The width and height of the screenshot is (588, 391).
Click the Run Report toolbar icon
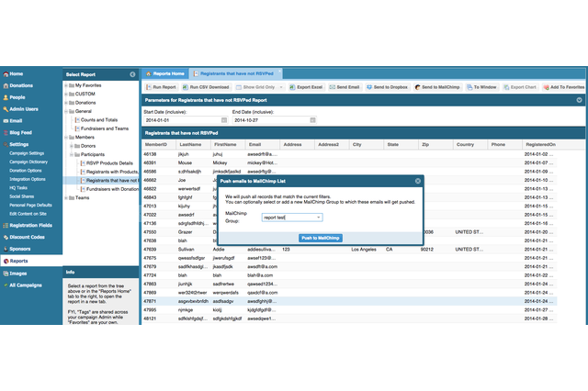(x=147, y=86)
